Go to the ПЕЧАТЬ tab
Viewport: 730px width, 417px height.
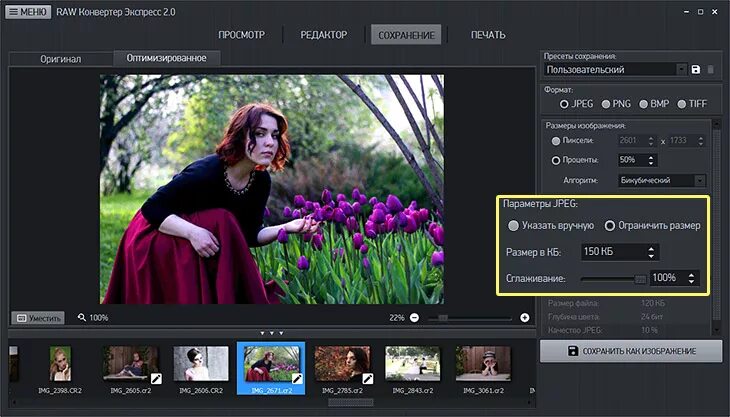488,35
